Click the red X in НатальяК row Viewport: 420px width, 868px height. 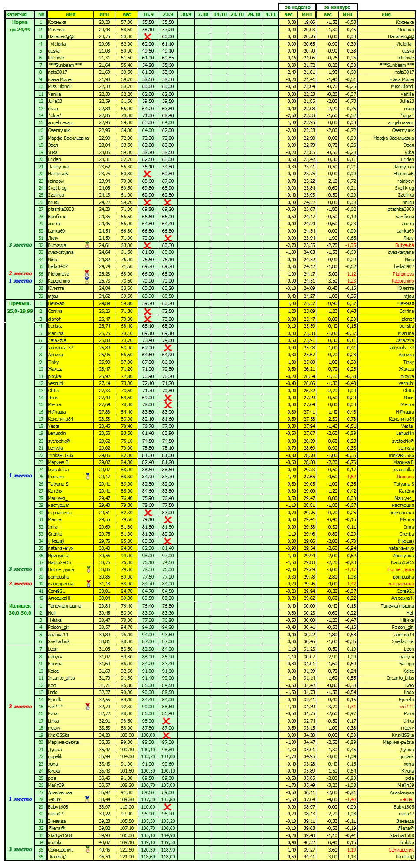tap(148, 174)
